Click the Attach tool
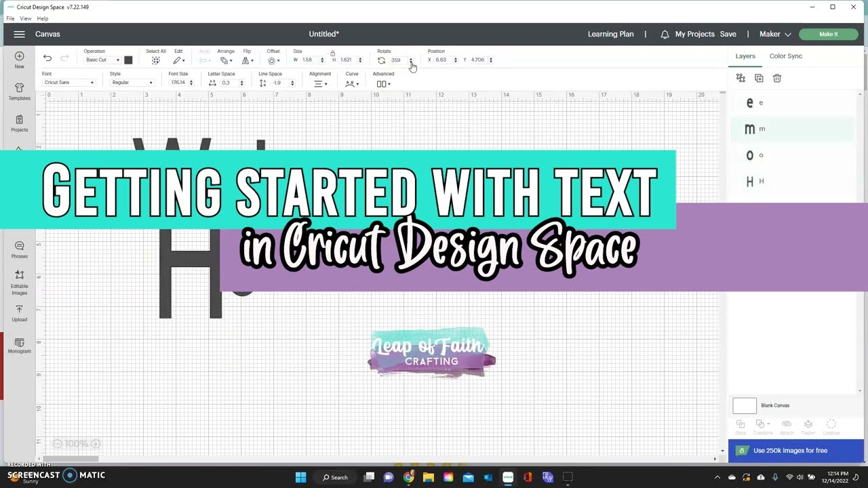This screenshot has height=488, width=868. pyautogui.click(x=787, y=427)
